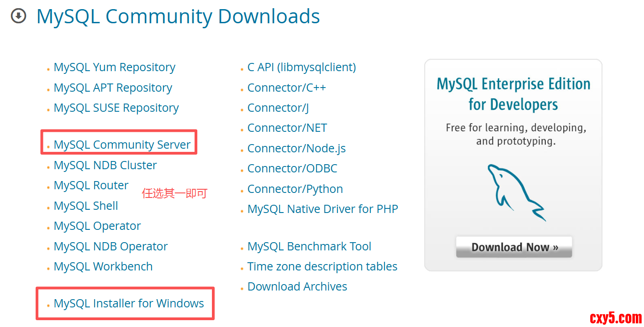Viewport: 644px width, 327px height.
Task: Open the Connector/Python link
Action: click(x=295, y=189)
